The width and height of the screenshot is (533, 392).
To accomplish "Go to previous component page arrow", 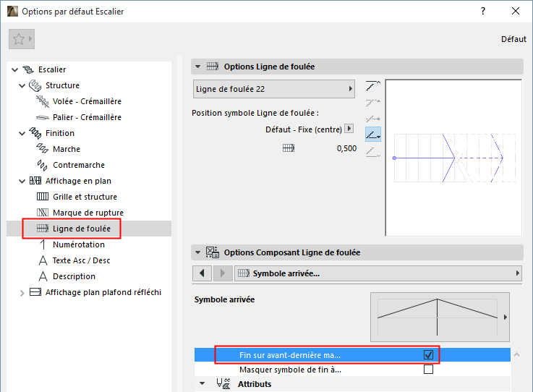I will [202, 273].
